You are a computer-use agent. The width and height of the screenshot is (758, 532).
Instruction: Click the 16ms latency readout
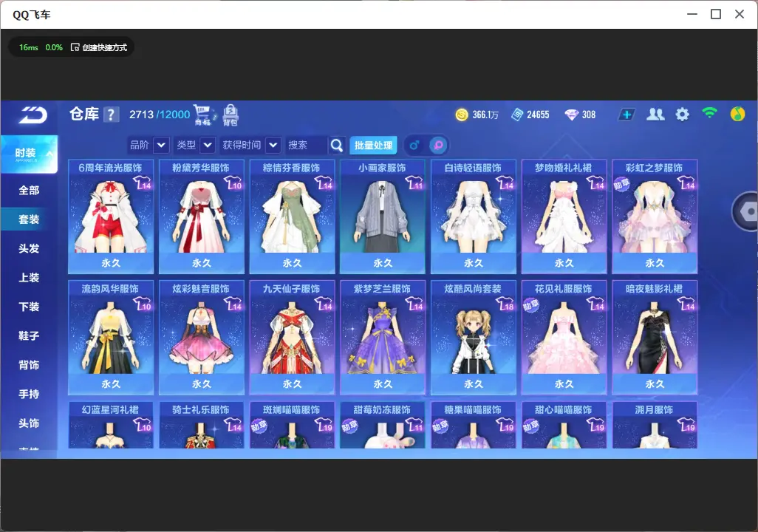[29, 47]
